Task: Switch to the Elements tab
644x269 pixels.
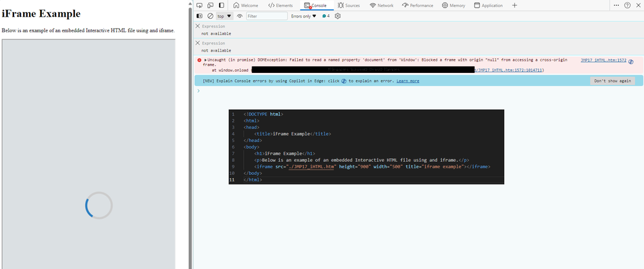Action: (x=280, y=5)
